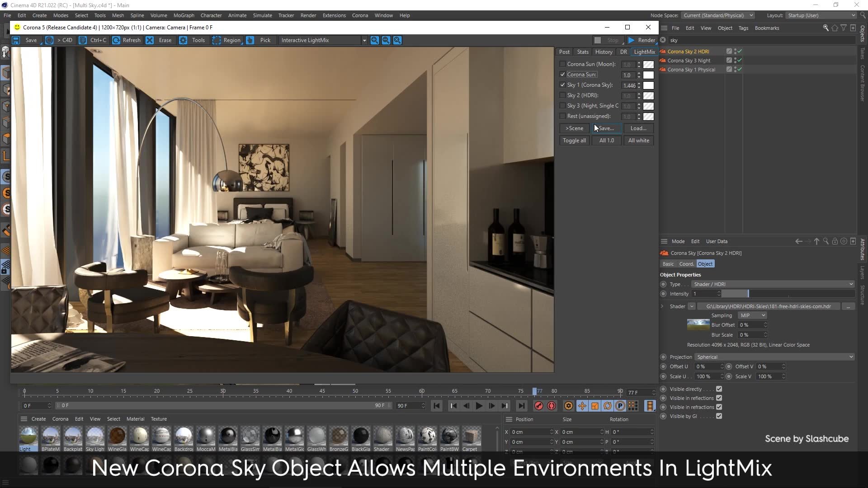The height and width of the screenshot is (488, 868).
Task: Click the Sky 1 (Corona Sky) color swatch
Action: click(648, 85)
